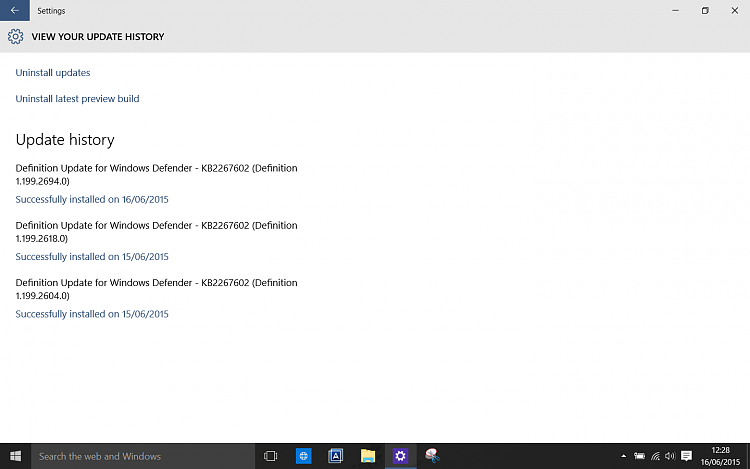The height and width of the screenshot is (469, 750).
Task: Open File Explorer from the taskbar
Action: coord(368,456)
